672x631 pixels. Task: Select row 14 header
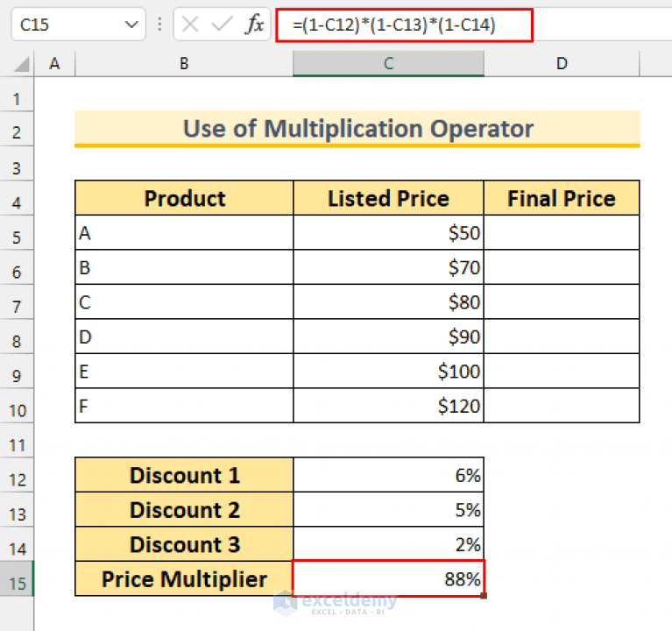[17, 544]
